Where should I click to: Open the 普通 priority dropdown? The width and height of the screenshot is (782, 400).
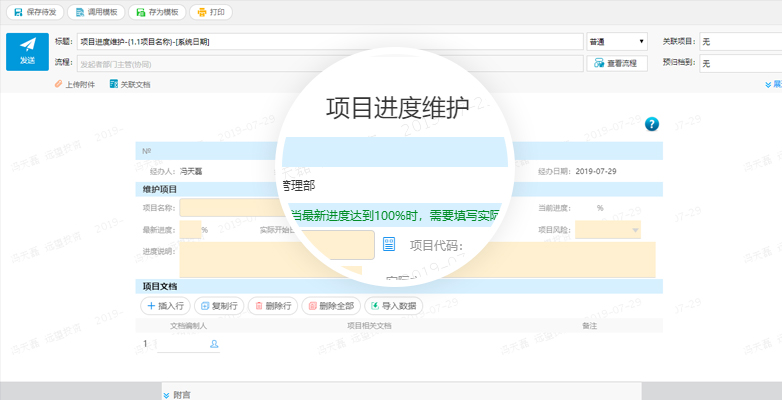tap(616, 42)
